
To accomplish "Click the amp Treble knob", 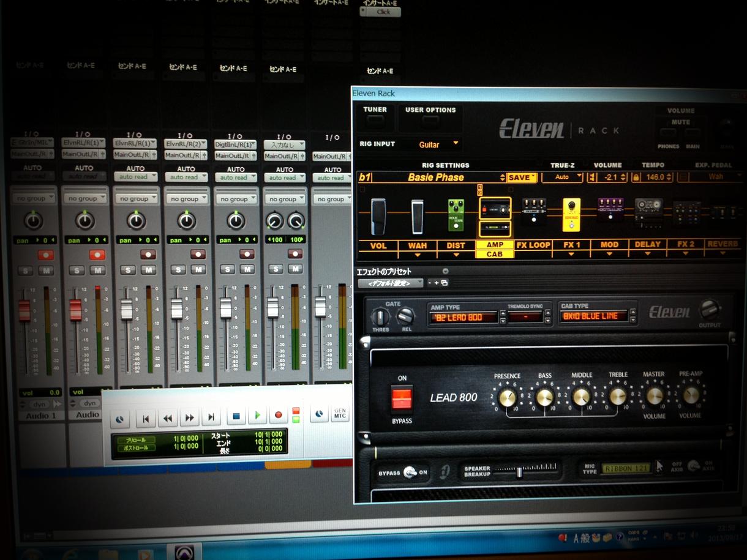I will click(618, 397).
